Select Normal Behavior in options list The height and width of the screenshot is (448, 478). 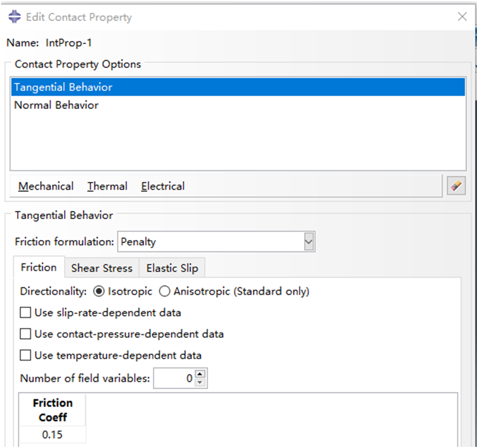click(238, 105)
